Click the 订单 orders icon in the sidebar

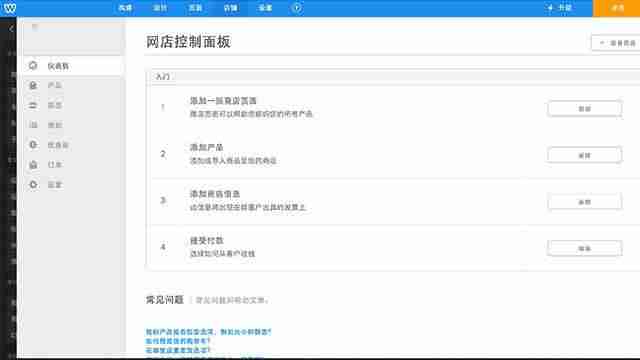tap(33, 164)
